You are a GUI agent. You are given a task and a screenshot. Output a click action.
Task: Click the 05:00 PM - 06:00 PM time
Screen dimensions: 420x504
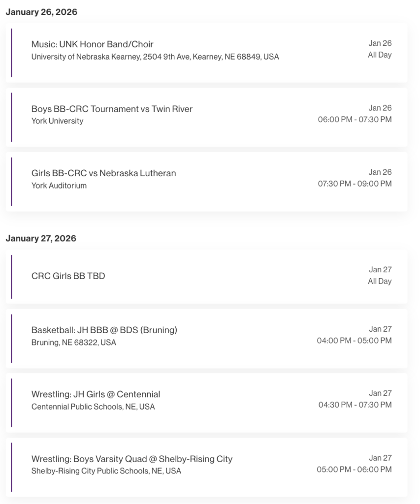tap(354, 470)
